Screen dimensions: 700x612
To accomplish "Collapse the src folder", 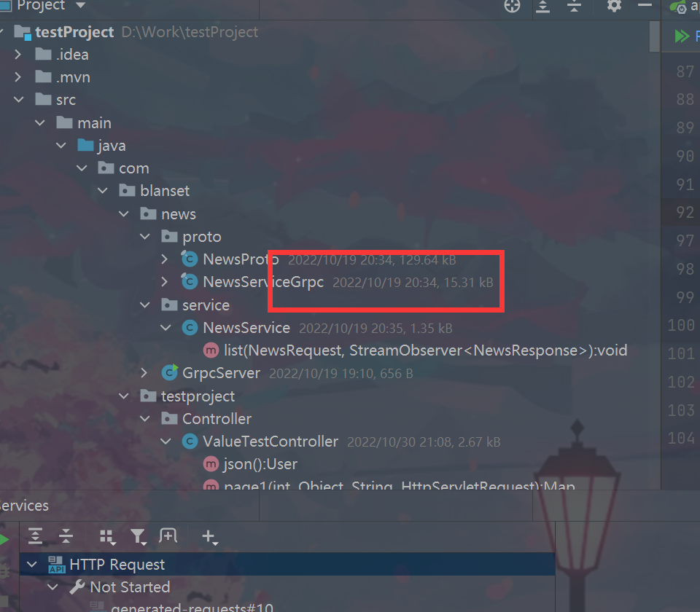I will pyautogui.click(x=19, y=100).
